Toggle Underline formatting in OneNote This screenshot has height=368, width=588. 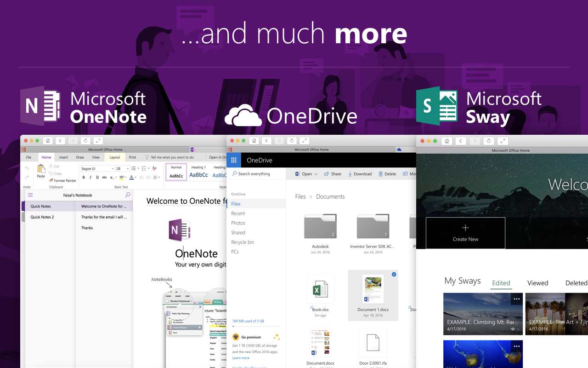(96, 178)
